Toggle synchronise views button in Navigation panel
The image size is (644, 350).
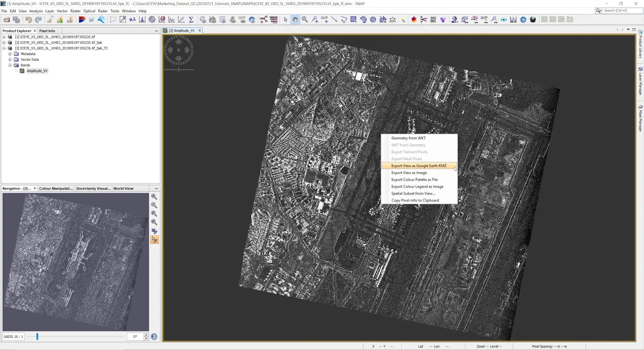tap(154, 231)
